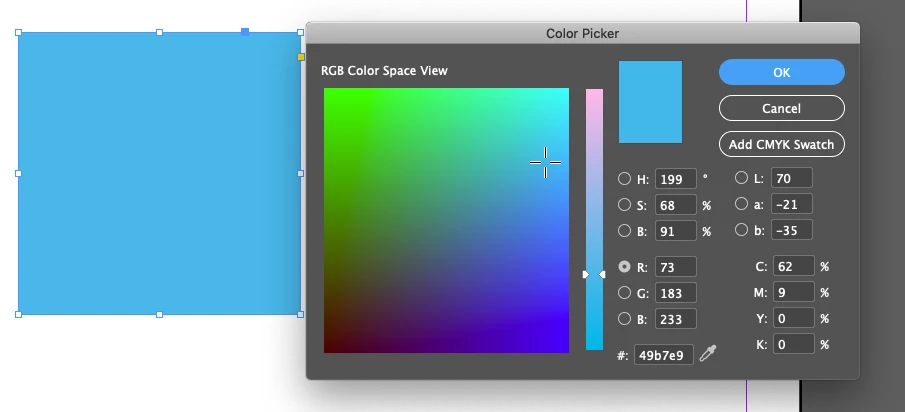Click the H field showing 199
Viewport: 905px width, 412px height.
point(676,179)
